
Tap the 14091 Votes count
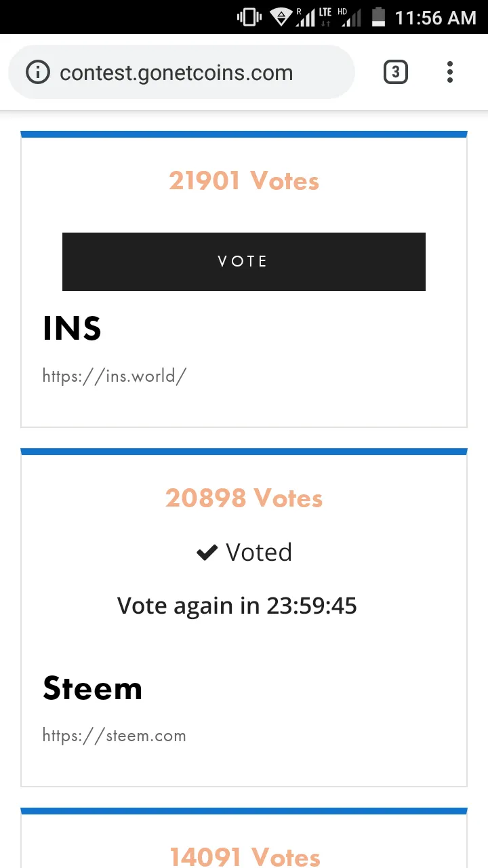click(244, 856)
